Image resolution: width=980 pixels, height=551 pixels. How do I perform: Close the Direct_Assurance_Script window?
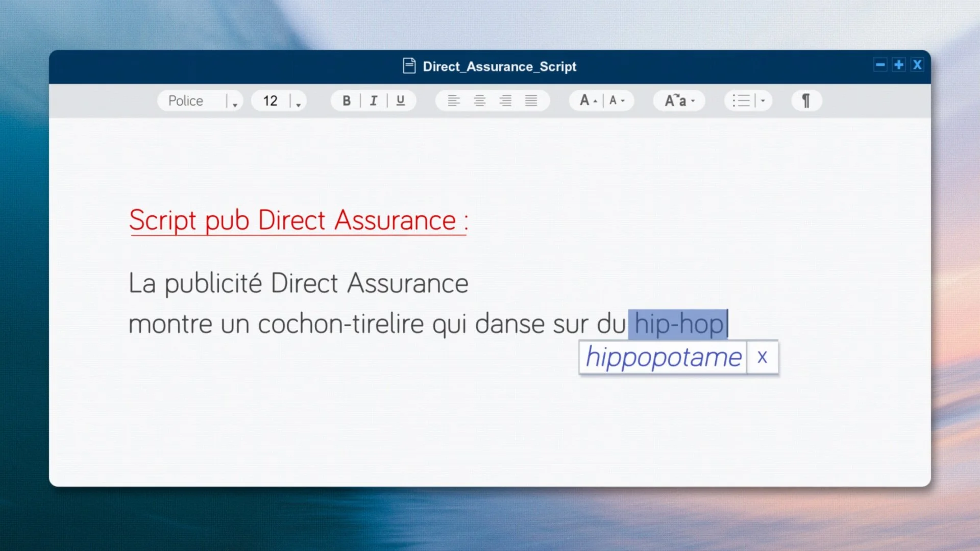pos(917,65)
